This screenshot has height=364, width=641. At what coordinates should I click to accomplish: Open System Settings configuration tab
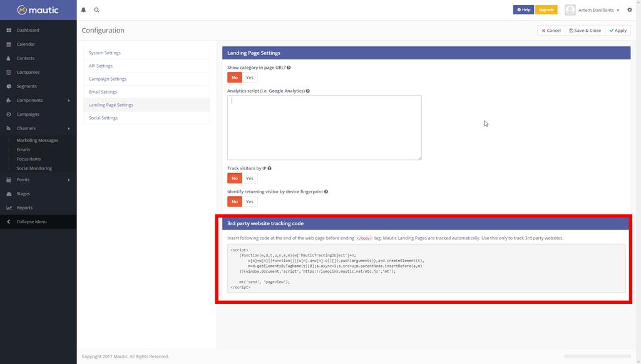146,53
